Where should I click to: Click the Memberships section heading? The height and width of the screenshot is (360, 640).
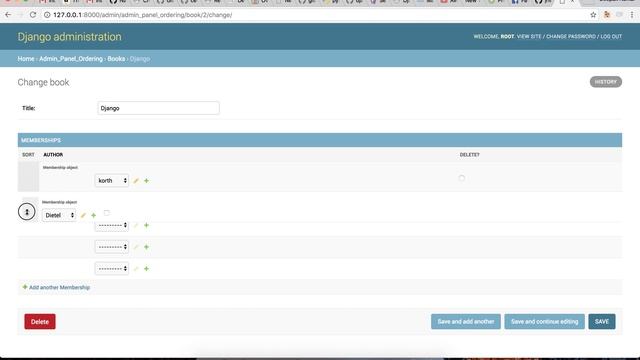[x=41, y=140]
